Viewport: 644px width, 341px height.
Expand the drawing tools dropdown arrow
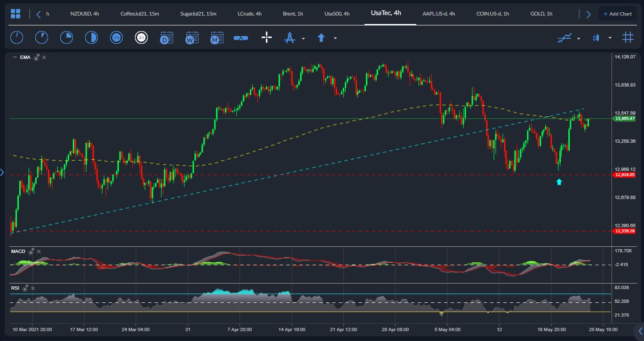click(303, 38)
